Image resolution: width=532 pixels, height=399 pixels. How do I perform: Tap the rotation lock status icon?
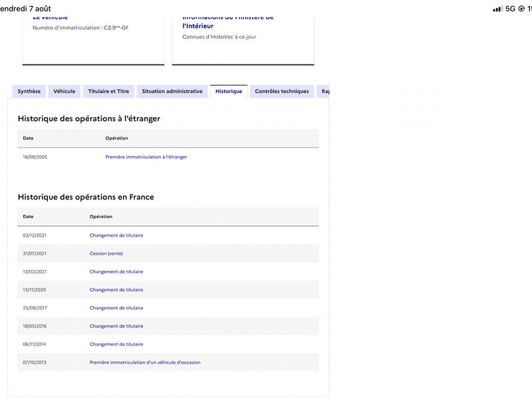pos(521,9)
